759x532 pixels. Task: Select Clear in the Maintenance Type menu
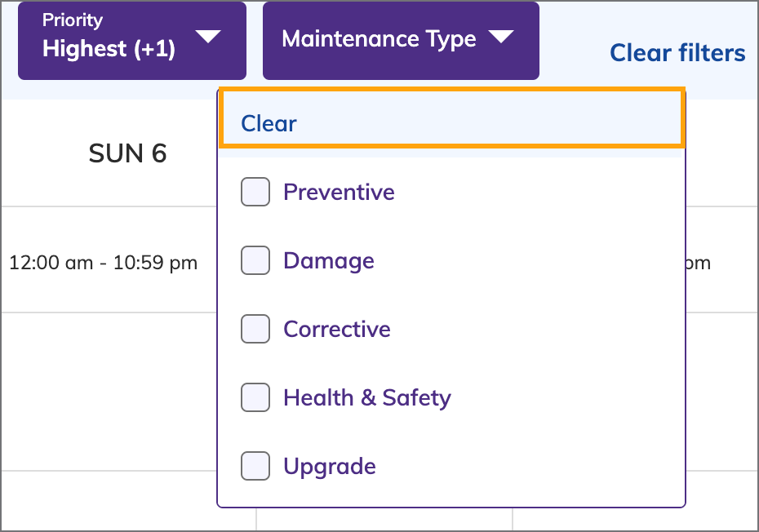click(269, 124)
